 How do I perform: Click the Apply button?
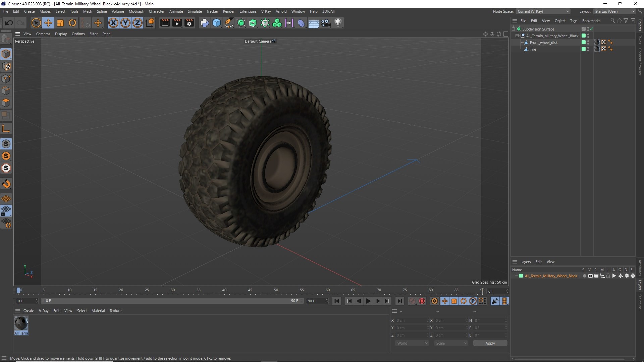[490, 343]
